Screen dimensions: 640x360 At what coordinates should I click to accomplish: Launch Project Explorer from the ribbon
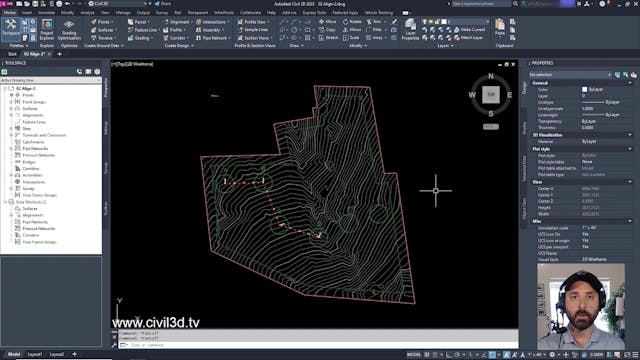(47, 29)
